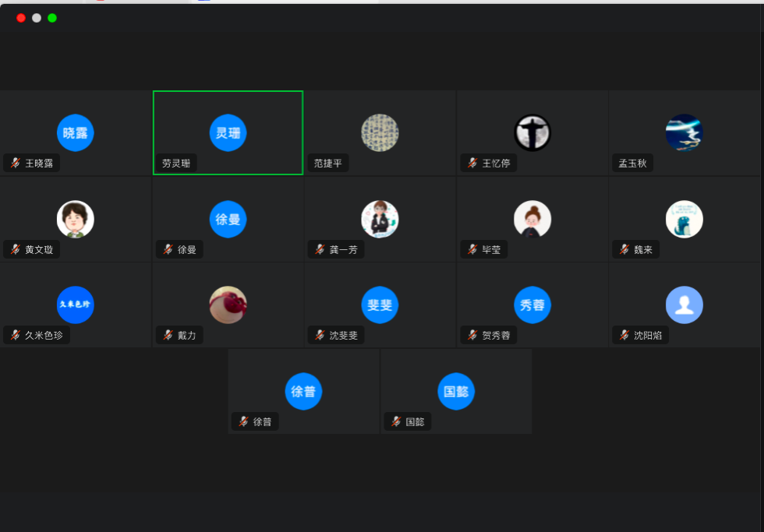
Task: Click 徐普's name label
Action: click(262, 421)
